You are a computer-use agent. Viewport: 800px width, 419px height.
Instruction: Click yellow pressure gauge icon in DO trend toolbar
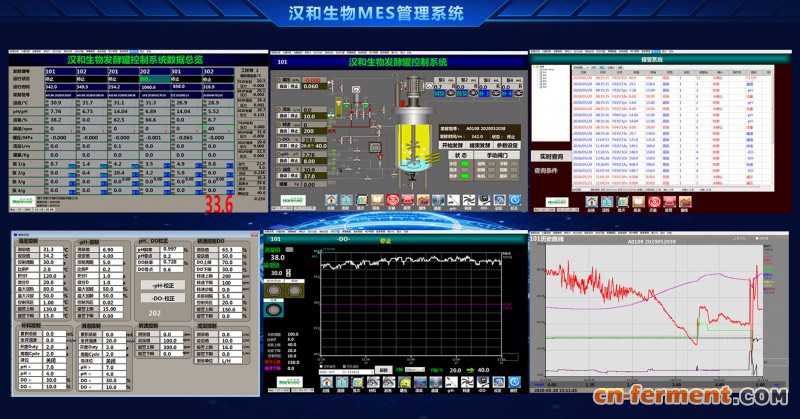coord(404,382)
